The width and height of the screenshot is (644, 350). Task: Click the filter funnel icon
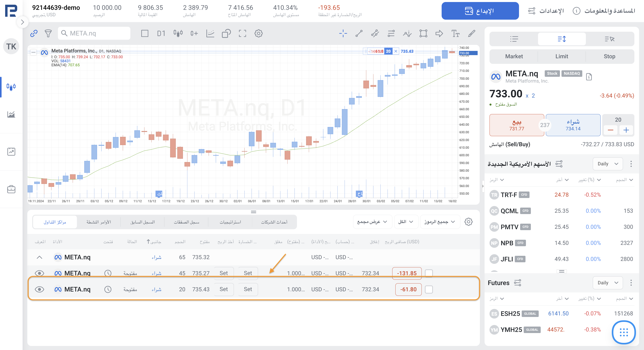click(x=48, y=33)
